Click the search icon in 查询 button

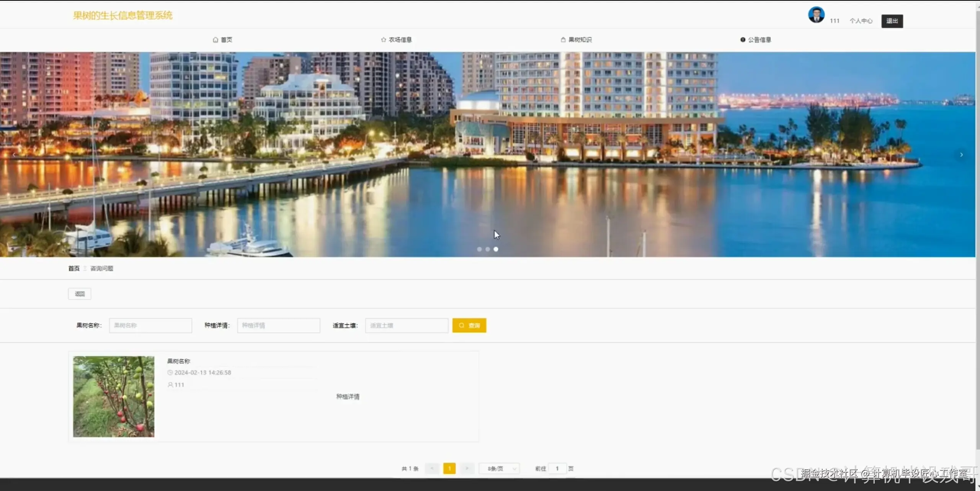pos(462,325)
